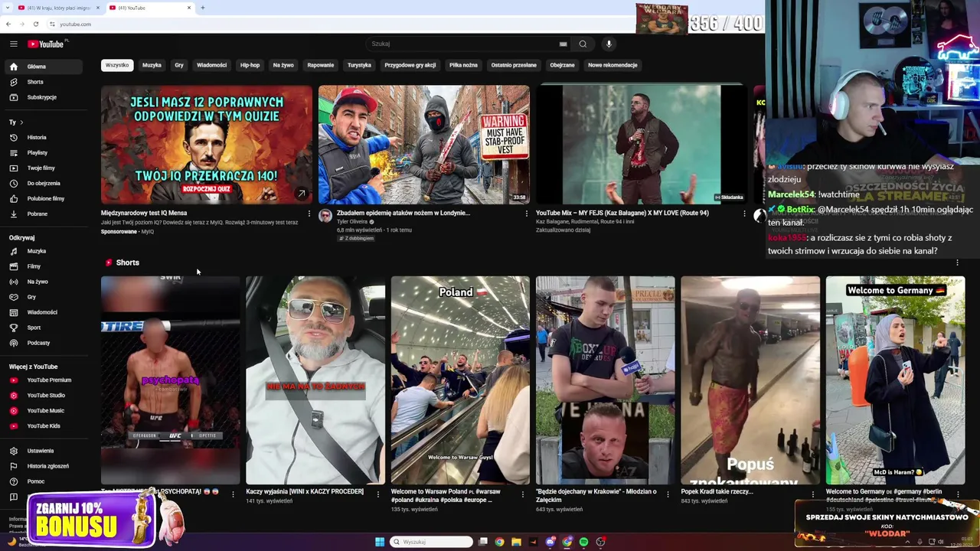Explore Gry in the sidebar

pos(43,297)
